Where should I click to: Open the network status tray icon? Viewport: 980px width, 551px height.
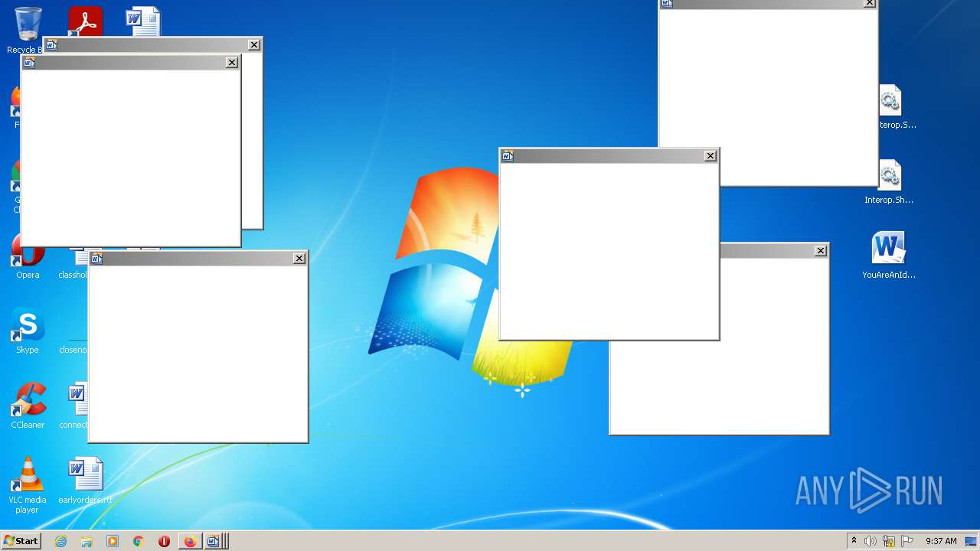coord(889,541)
